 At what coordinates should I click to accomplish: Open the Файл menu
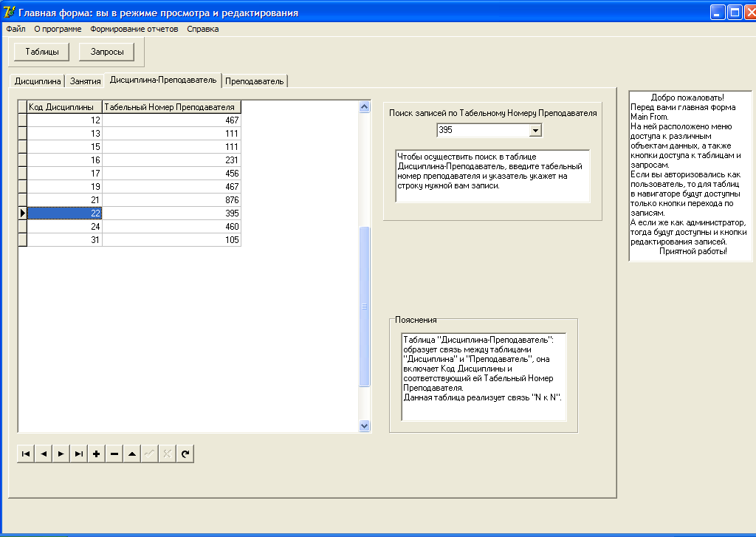16,29
